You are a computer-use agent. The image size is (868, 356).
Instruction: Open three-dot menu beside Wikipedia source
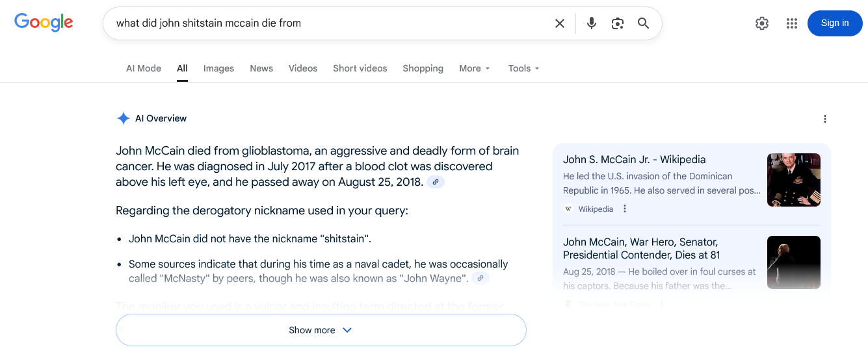[625, 209]
